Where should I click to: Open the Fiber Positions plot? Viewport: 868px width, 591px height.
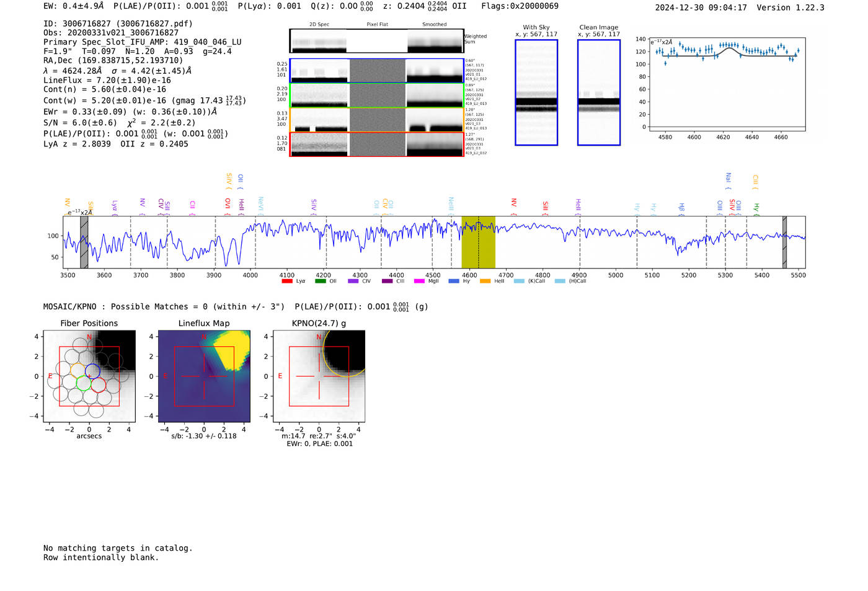(x=89, y=376)
